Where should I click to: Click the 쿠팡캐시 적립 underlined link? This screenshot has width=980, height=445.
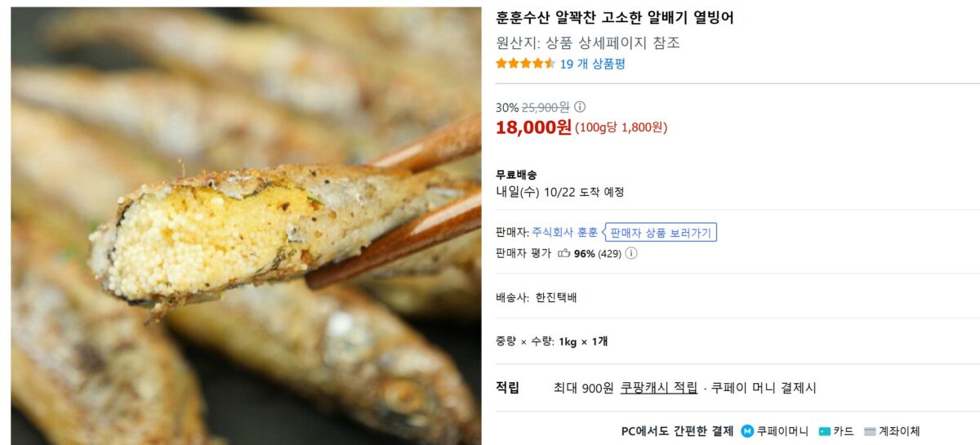coord(659,388)
